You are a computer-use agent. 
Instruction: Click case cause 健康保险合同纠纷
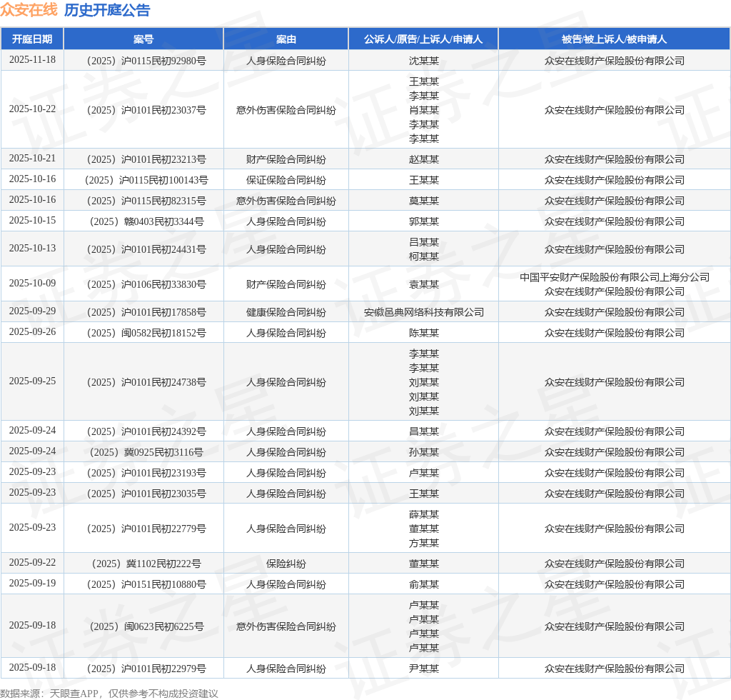click(x=286, y=312)
